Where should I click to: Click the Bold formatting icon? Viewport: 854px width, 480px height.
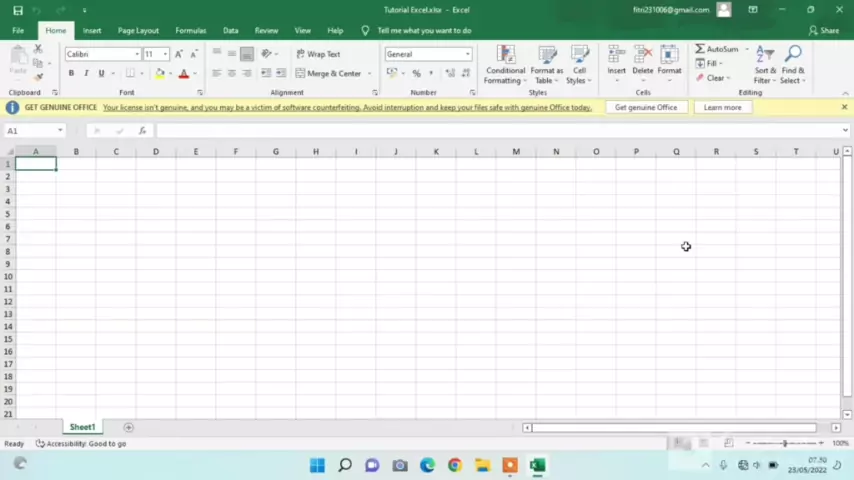71,73
